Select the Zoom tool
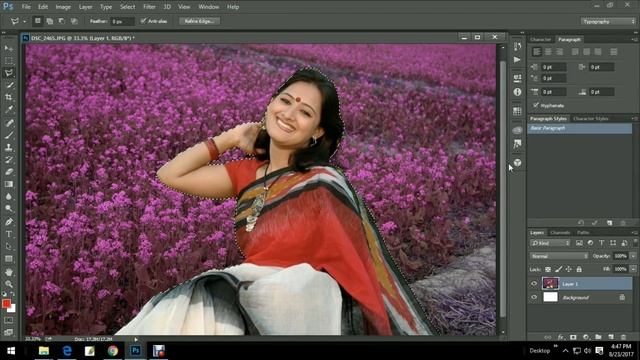The image size is (640, 360). pos(9,284)
